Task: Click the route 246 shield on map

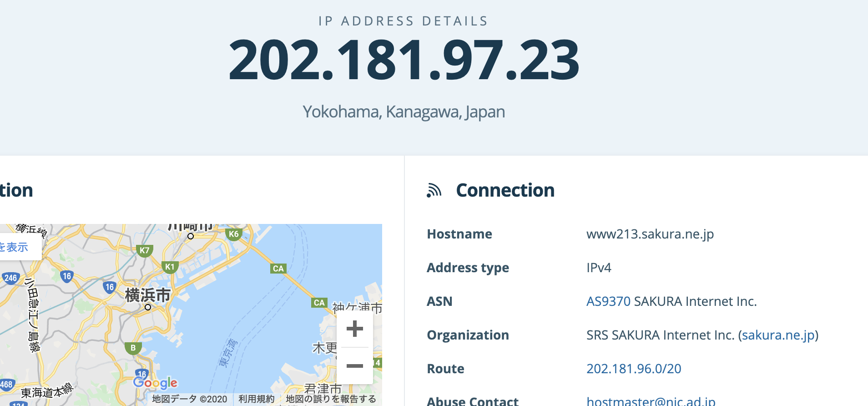Action: (x=10, y=278)
